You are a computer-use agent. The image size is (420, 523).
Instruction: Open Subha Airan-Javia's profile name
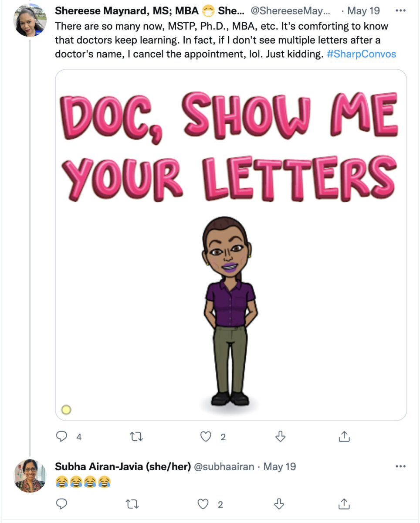123,467
